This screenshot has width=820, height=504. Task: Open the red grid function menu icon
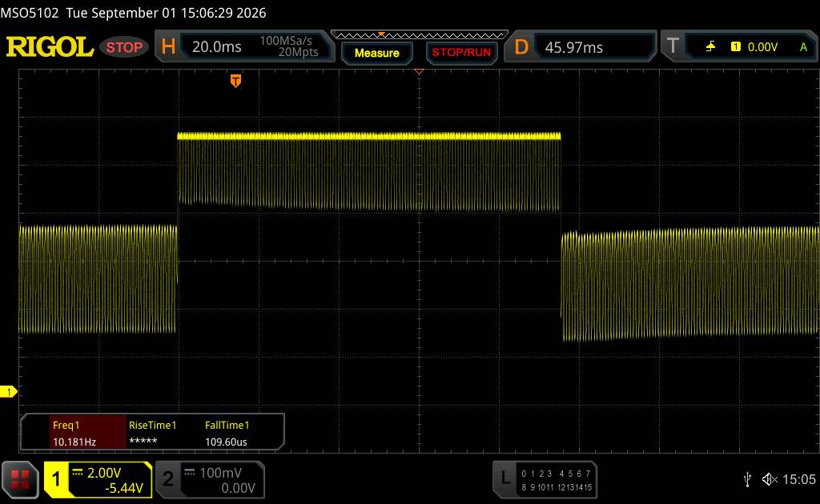point(20,479)
